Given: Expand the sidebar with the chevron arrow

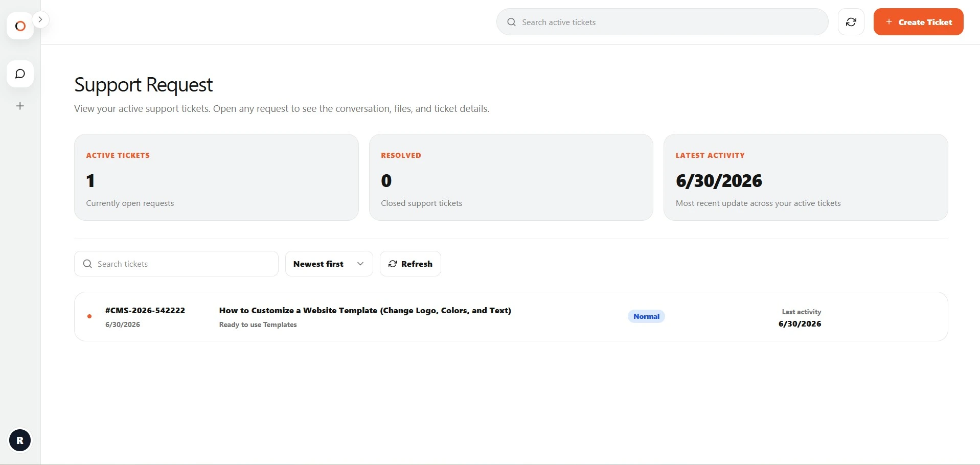Looking at the screenshot, I should coord(40,19).
